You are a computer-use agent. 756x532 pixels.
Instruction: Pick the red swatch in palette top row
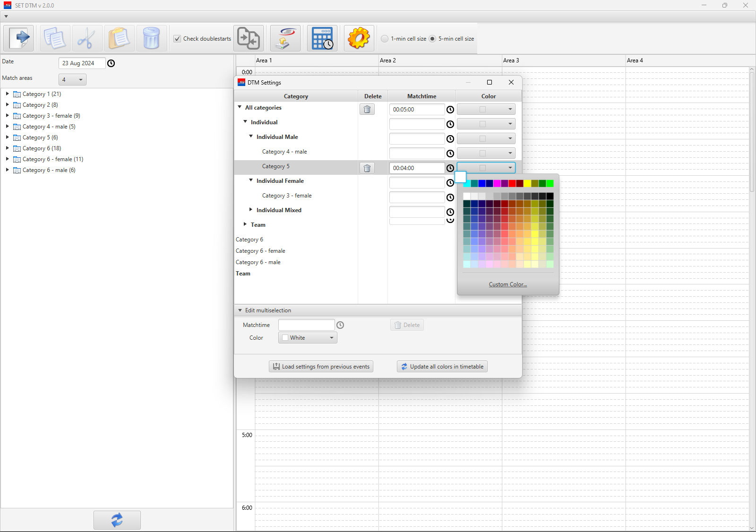[x=512, y=184]
